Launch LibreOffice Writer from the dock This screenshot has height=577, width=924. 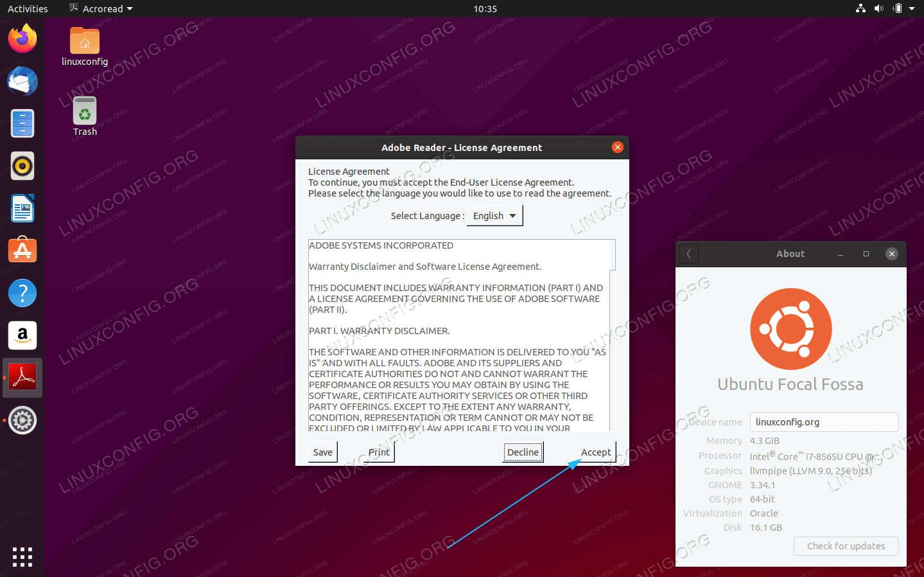(22, 208)
